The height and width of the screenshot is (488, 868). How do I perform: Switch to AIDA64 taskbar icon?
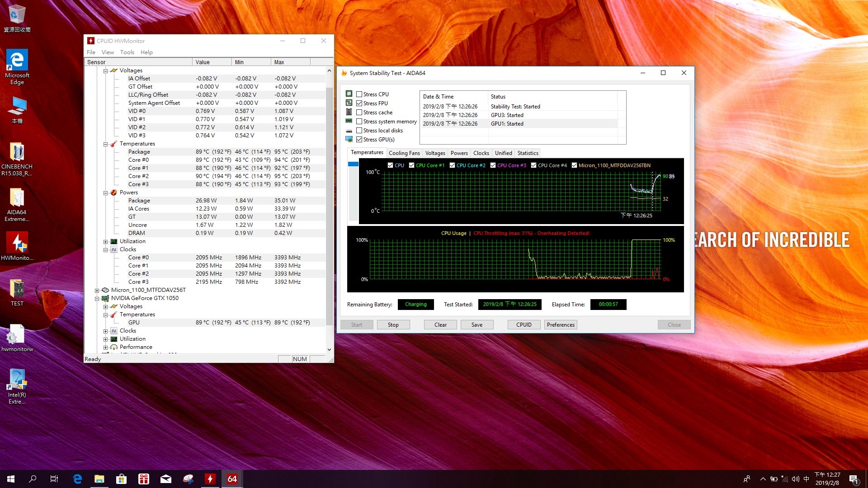(x=232, y=479)
